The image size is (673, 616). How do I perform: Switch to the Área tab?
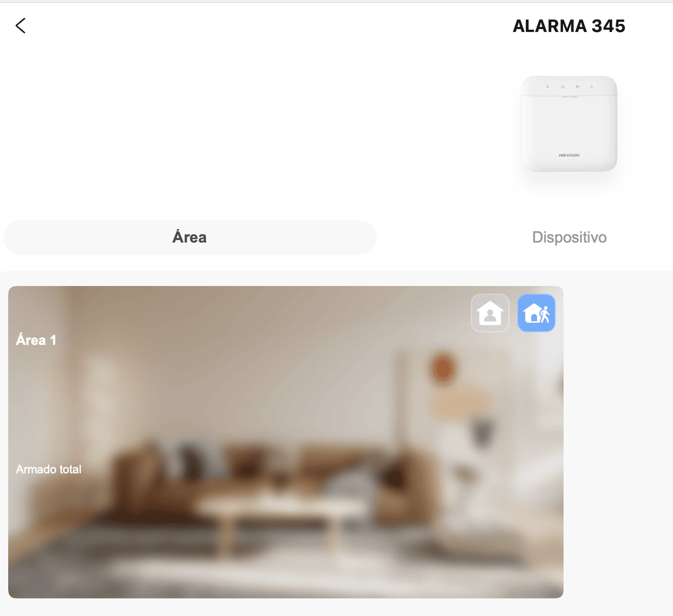tap(189, 238)
